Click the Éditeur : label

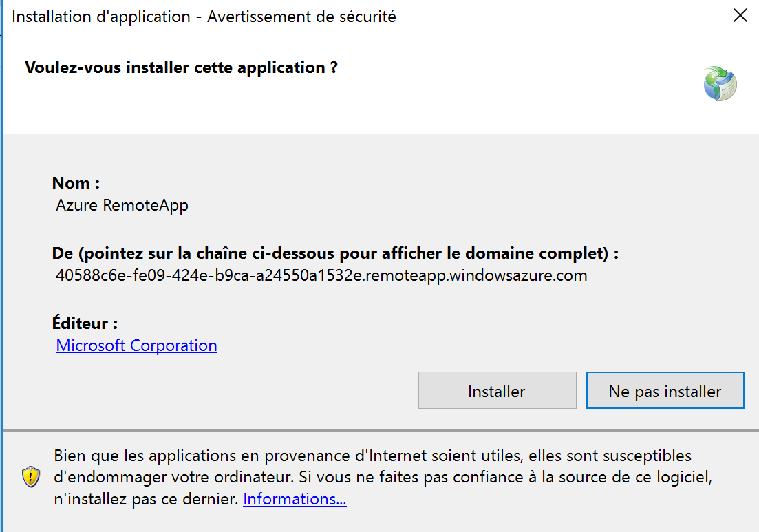[x=85, y=323]
